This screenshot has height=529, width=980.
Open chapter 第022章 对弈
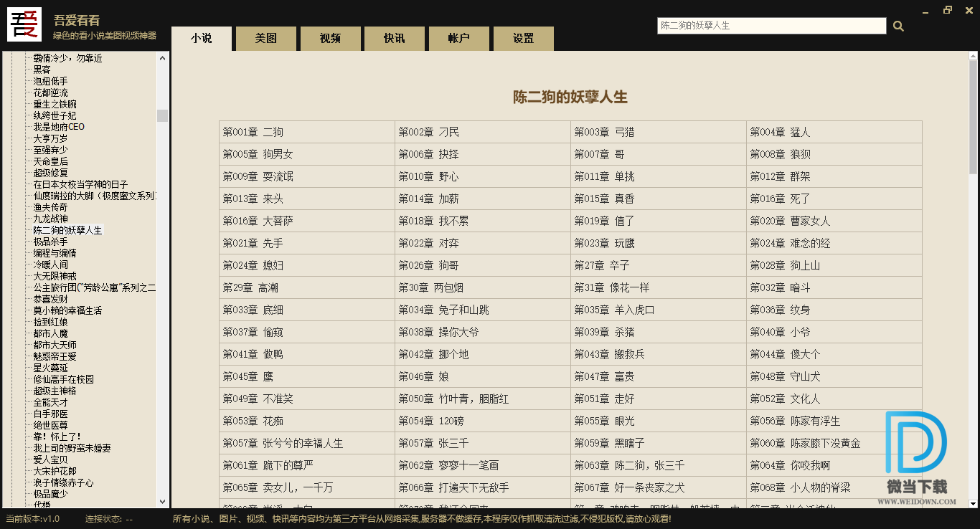click(x=428, y=243)
